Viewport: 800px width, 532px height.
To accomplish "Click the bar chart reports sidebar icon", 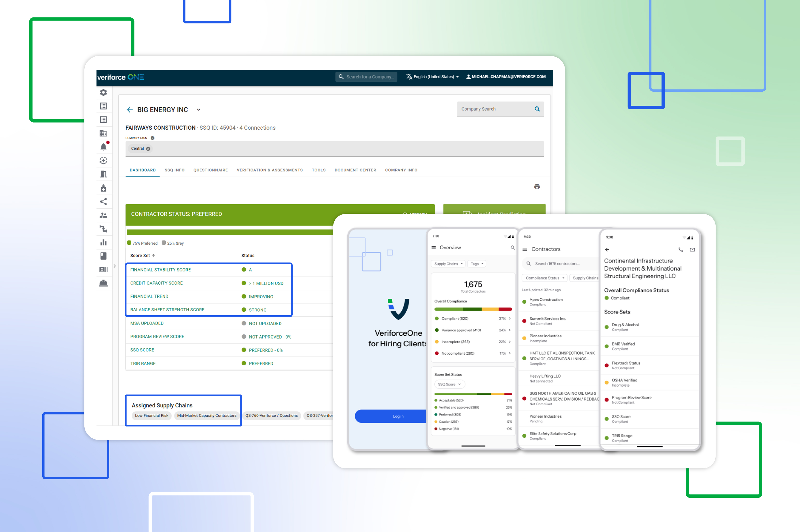I will click(104, 242).
